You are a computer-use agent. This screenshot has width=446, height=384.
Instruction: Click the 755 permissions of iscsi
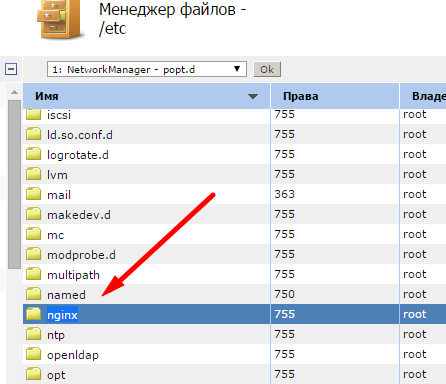pos(285,114)
